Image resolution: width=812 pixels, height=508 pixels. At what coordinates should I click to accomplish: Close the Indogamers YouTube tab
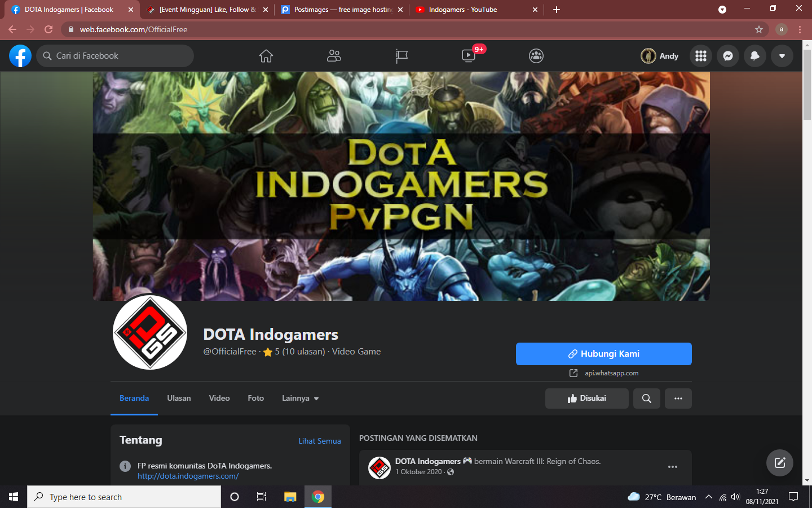point(535,10)
